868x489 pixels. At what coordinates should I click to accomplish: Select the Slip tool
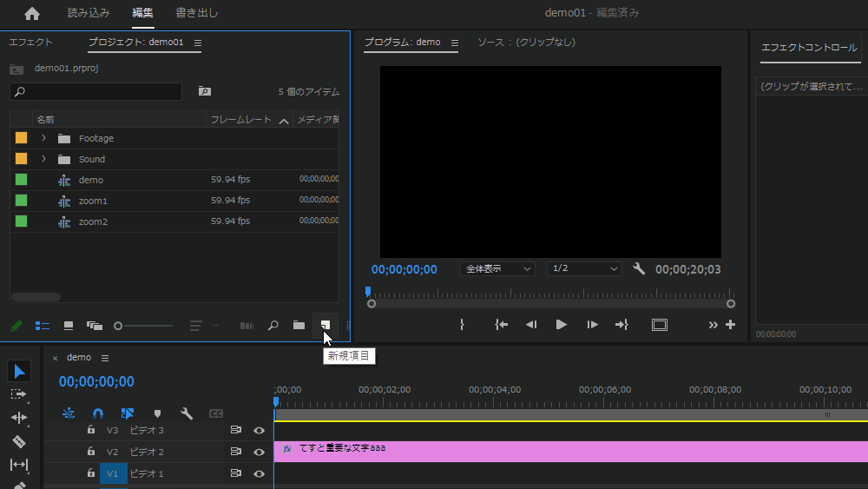[19, 464]
